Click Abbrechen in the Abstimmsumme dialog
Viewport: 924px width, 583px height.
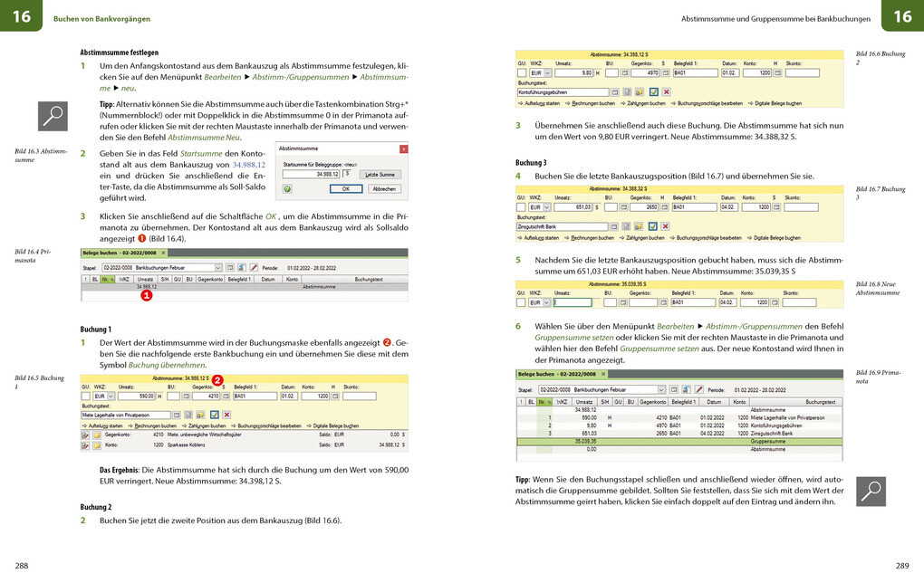[384, 189]
